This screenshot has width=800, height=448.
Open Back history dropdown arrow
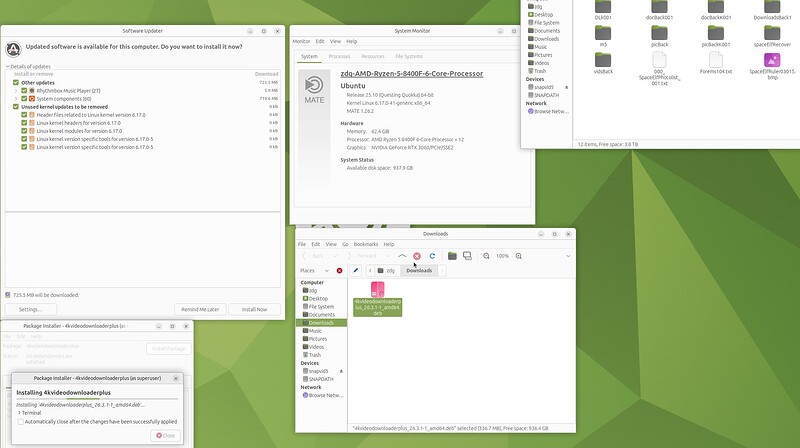tap(335, 256)
